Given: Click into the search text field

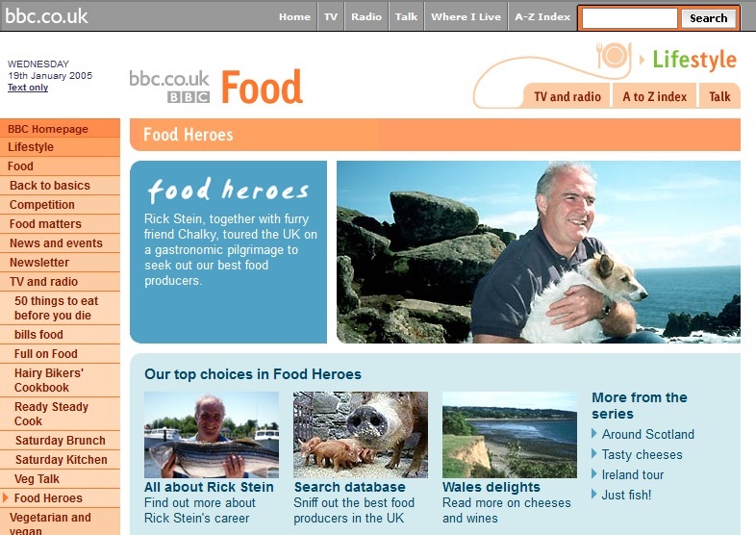Looking at the screenshot, I should point(630,18).
